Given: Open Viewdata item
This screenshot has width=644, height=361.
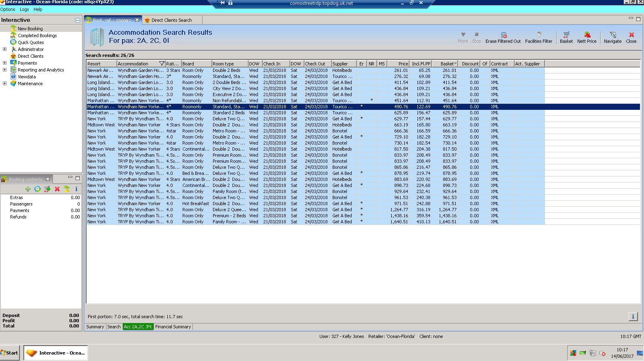Looking at the screenshot, I should [27, 77].
